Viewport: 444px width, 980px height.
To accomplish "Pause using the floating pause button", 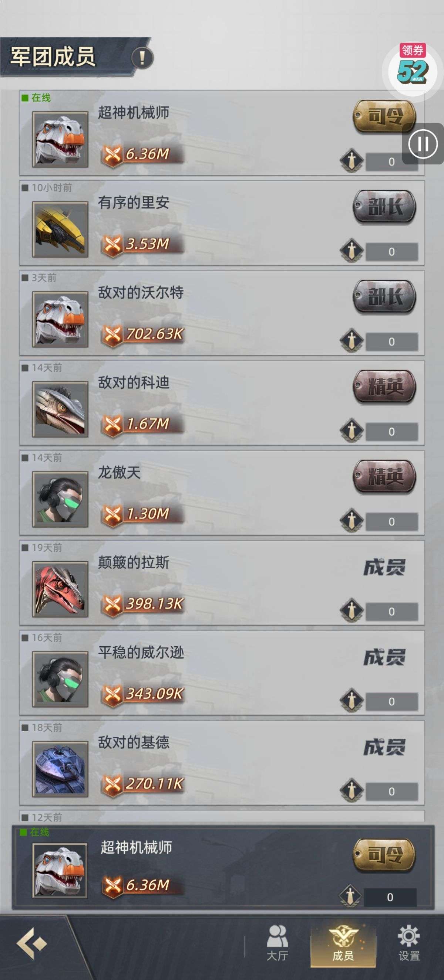I will [x=423, y=144].
